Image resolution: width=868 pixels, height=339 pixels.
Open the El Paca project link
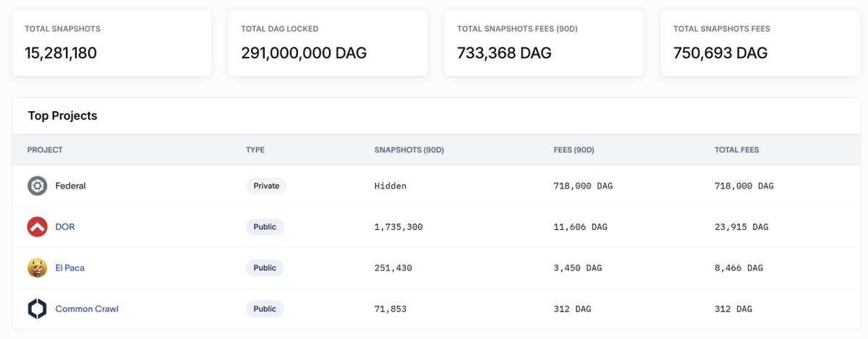point(70,268)
